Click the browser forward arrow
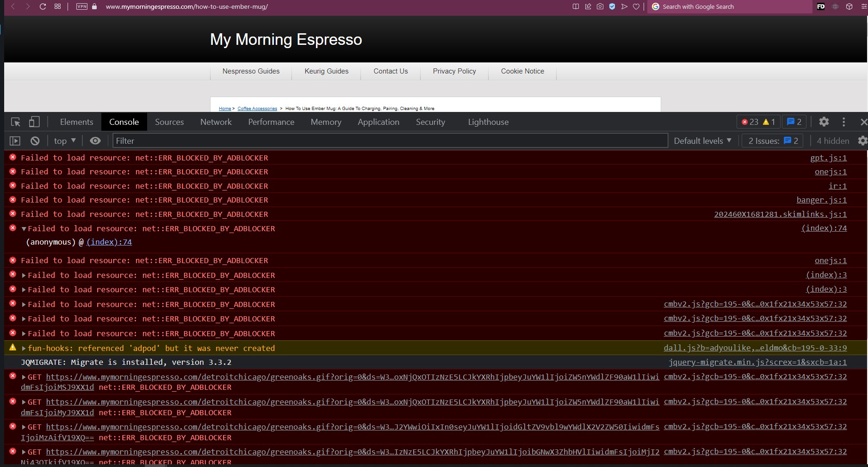Viewport: 868px width, 467px height. tap(28, 6)
